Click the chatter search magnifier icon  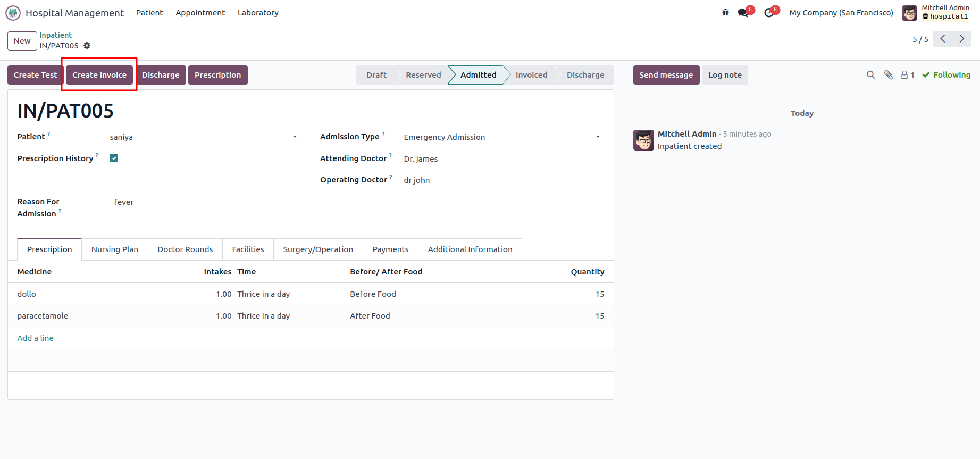[870, 75]
